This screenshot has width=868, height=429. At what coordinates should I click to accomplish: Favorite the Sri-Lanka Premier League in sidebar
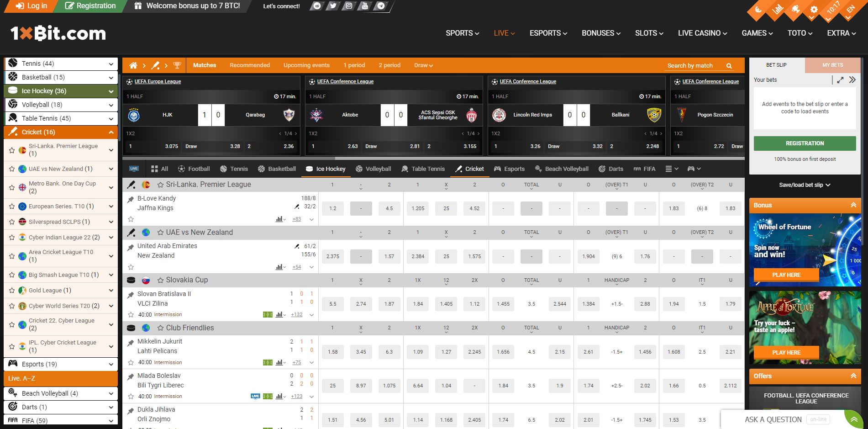click(12, 150)
